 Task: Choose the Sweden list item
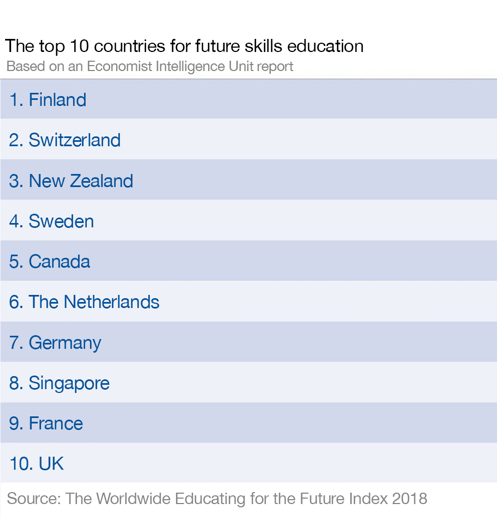click(x=248, y=221)
